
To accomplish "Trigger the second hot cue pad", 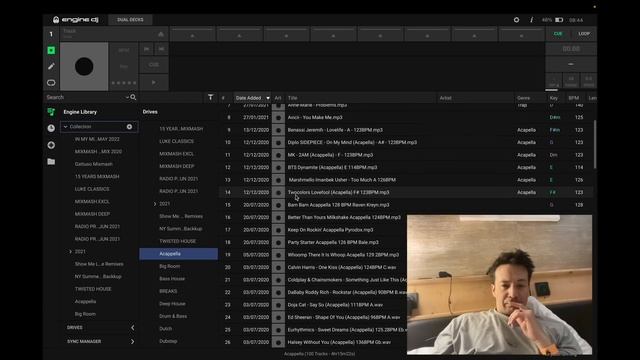I will [239, 34].
